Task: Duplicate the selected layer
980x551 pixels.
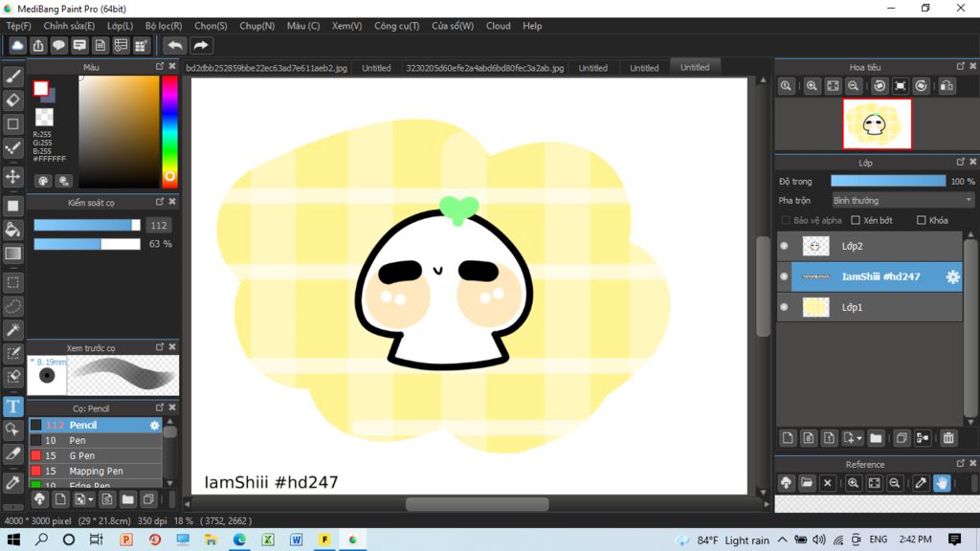Action: [x=902, y=438]
